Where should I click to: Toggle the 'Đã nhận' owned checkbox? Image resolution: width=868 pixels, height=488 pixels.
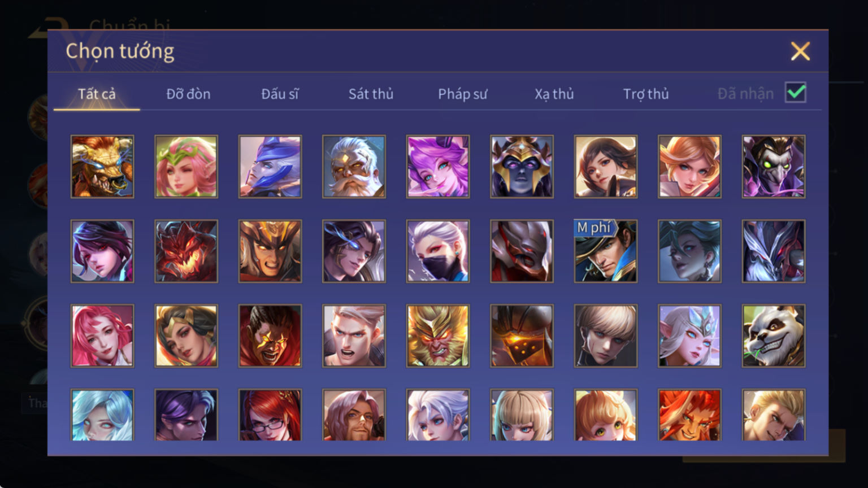(796, 93)
